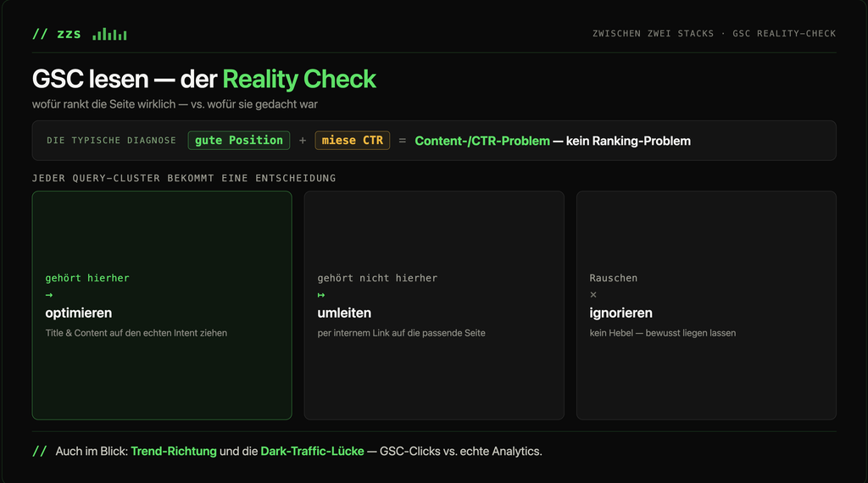The width and height of the screenshot is (868, 483).
Task: Click 'GSC-Clicks vs. echte Analytics.' footer text
Action: [x=460, y=452]
